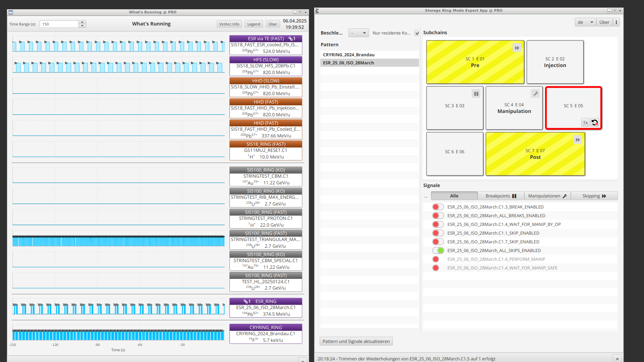Click CRYRING_RING chain header
This screenshot has width=644, height=362.
click(266, 327)
